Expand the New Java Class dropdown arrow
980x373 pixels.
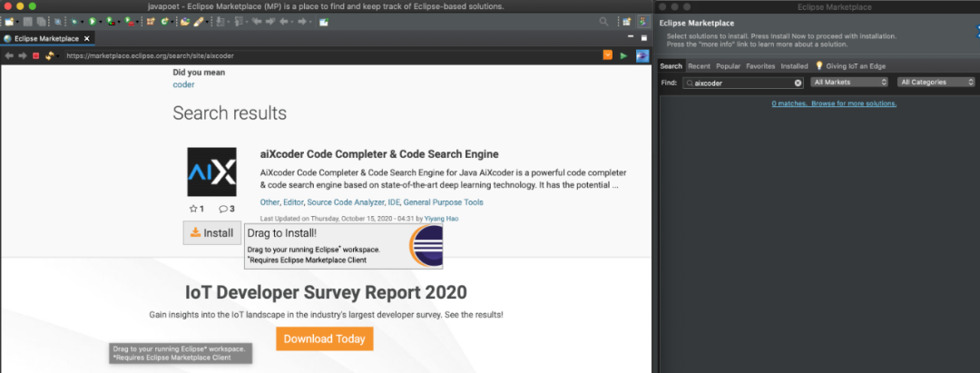pos(172,22)
